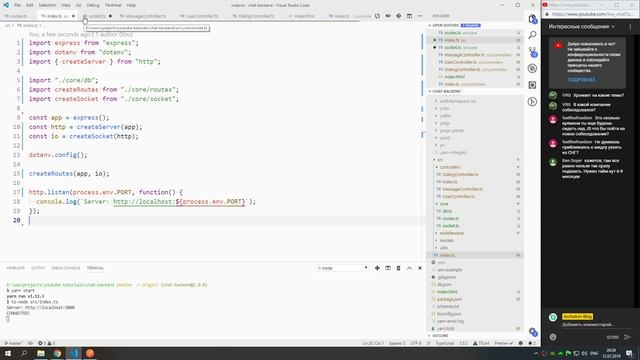Click the eye preview icon in editor toolbar

[388, 16]
